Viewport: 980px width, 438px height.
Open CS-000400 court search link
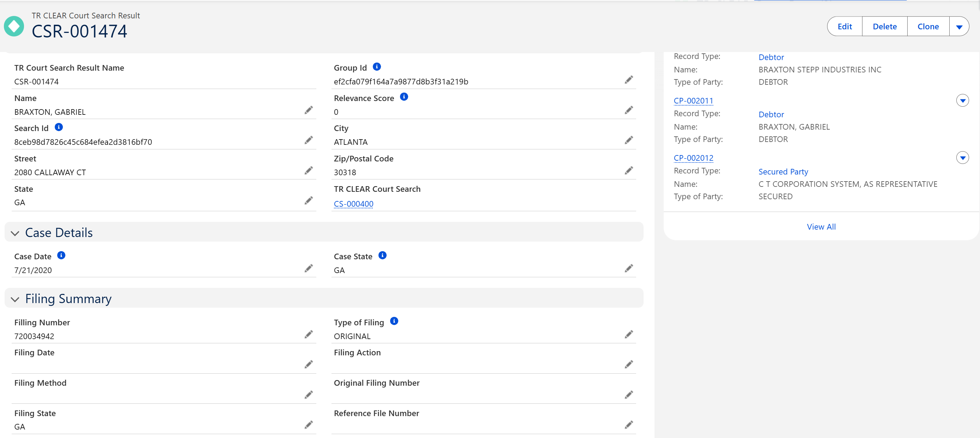[353, 203]
